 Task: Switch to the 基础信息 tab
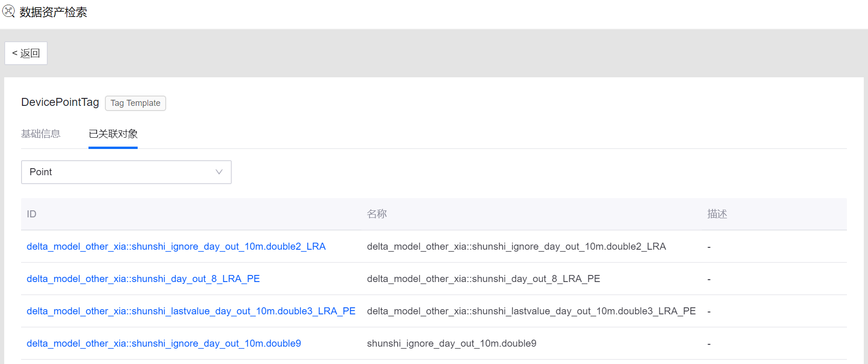pos(41,134)
